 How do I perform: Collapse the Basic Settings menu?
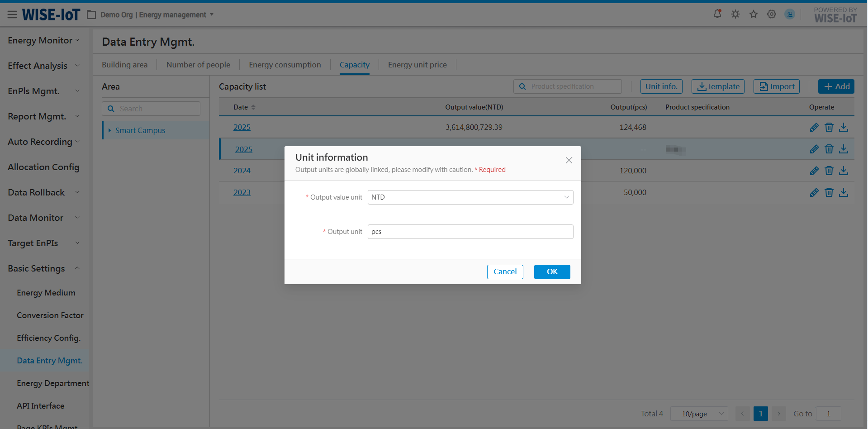[x=77, y=268]
